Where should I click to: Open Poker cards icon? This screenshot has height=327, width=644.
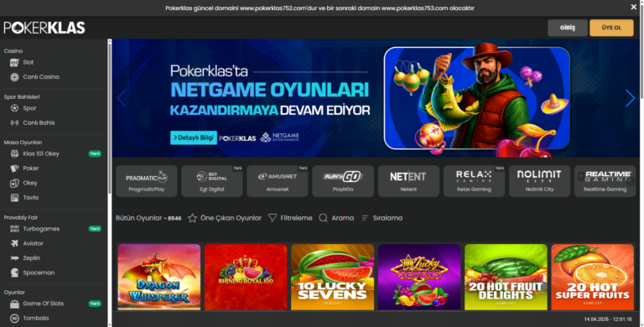click(14, 169)
